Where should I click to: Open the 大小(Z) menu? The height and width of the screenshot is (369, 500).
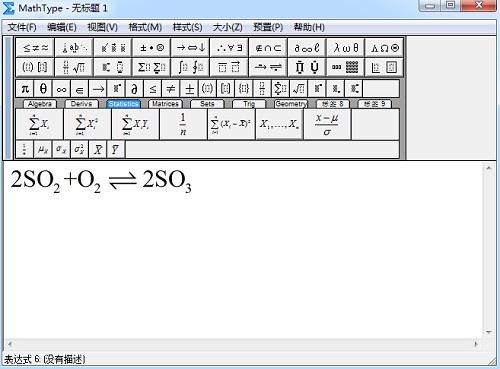(228, 27)
